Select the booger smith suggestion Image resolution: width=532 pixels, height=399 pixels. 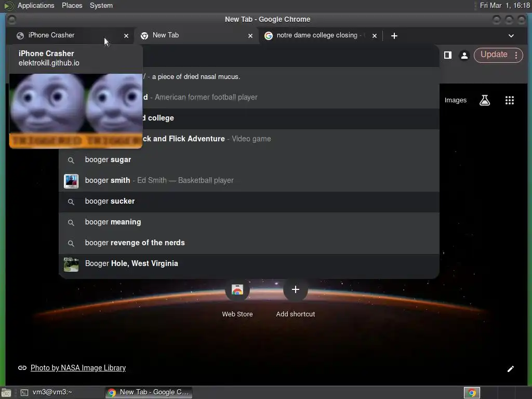point(249,180)
